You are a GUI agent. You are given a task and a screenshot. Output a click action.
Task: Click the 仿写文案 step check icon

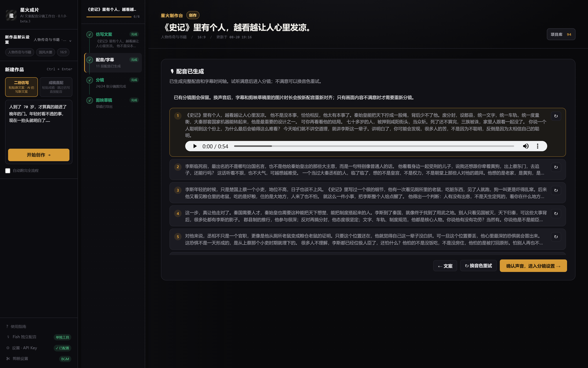pyautogui.click(x=89, y=34)
